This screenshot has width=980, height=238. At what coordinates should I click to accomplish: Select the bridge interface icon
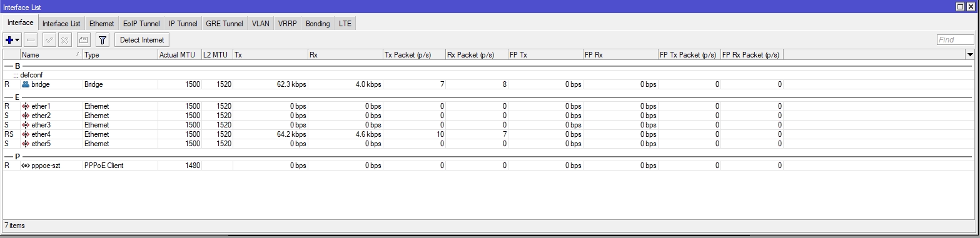pyautogui.click(x=26, y=84)
